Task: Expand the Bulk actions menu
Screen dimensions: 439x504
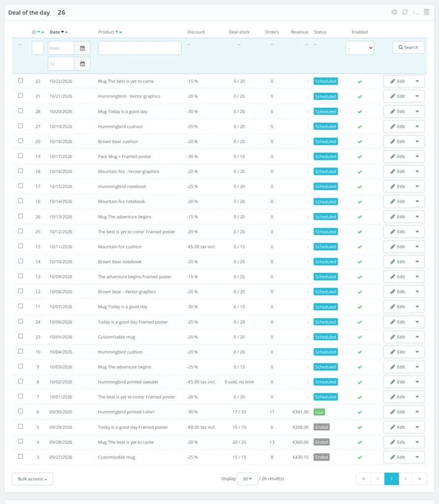Action: click(x=33, y=479)
